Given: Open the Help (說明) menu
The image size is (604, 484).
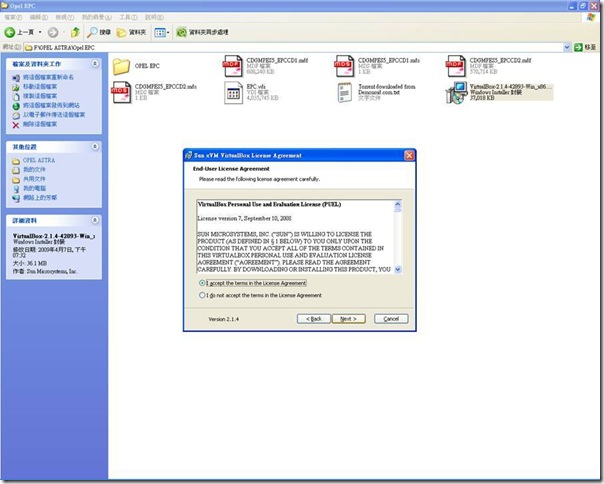Looking at the screenshot, I should pos(154,17).
